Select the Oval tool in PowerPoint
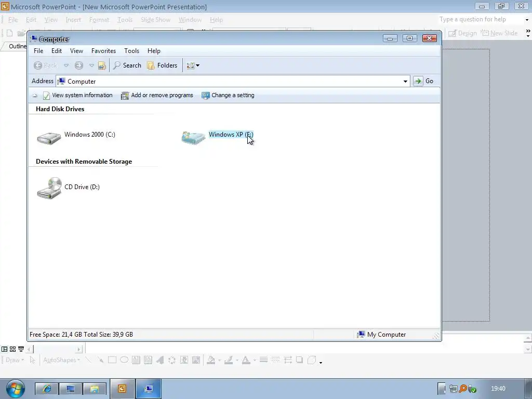 point(124,360)
